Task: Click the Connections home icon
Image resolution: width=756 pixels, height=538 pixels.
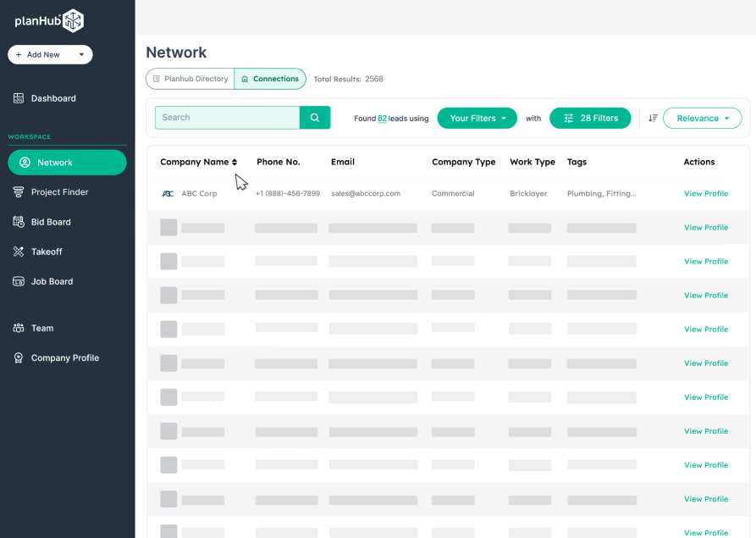Action: [245, 79]
